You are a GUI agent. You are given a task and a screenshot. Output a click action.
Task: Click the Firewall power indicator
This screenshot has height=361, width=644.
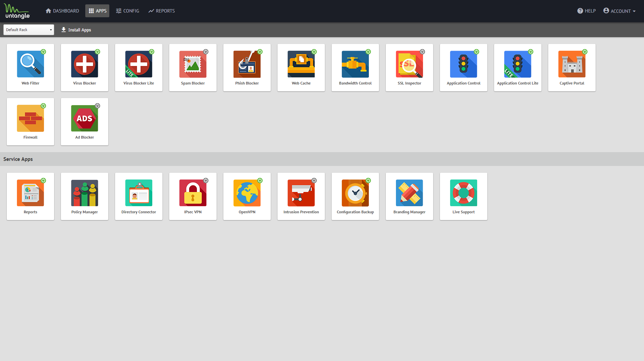(x=43, y=106)
